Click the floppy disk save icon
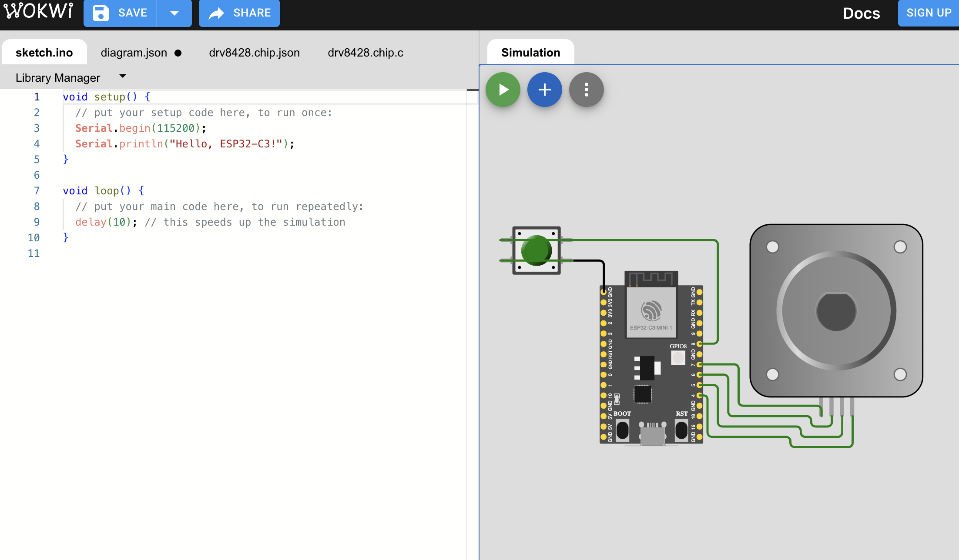This screenshot has width=959, height=560. pos(101,13)
